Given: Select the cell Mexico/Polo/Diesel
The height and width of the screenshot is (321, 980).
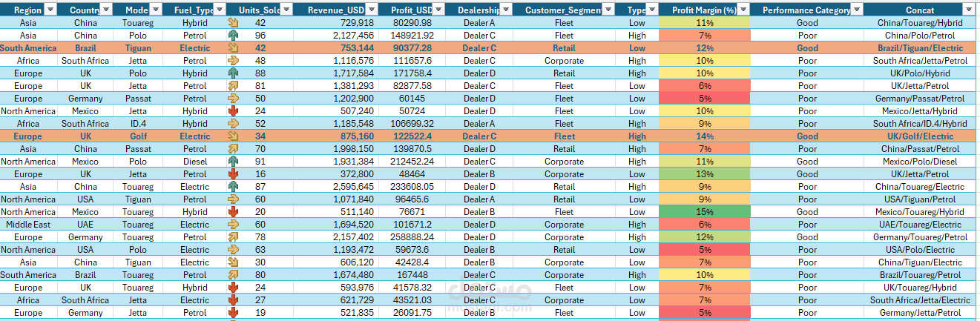Looking at the screenshot, I should pos(921,162).
